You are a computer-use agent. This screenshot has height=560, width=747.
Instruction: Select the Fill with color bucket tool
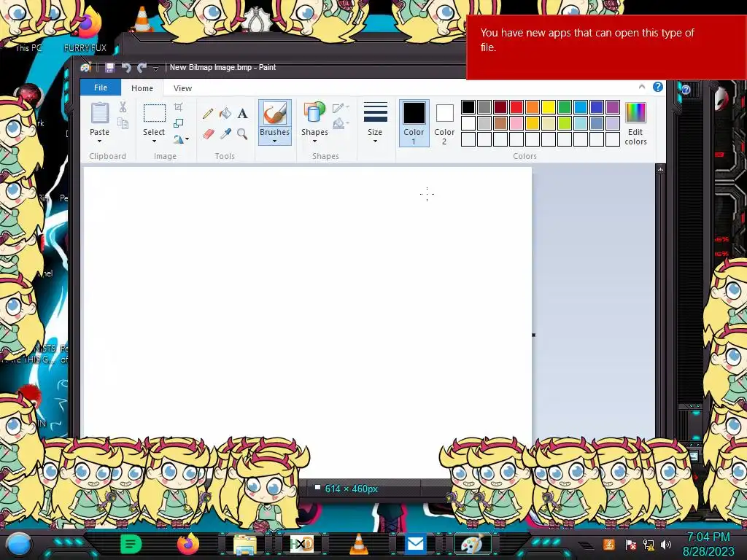pyautogui.click(x=225, y=113)
